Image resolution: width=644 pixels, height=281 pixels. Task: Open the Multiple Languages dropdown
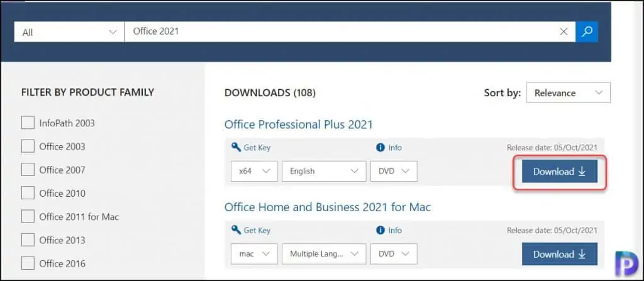(x=324, y=254)
